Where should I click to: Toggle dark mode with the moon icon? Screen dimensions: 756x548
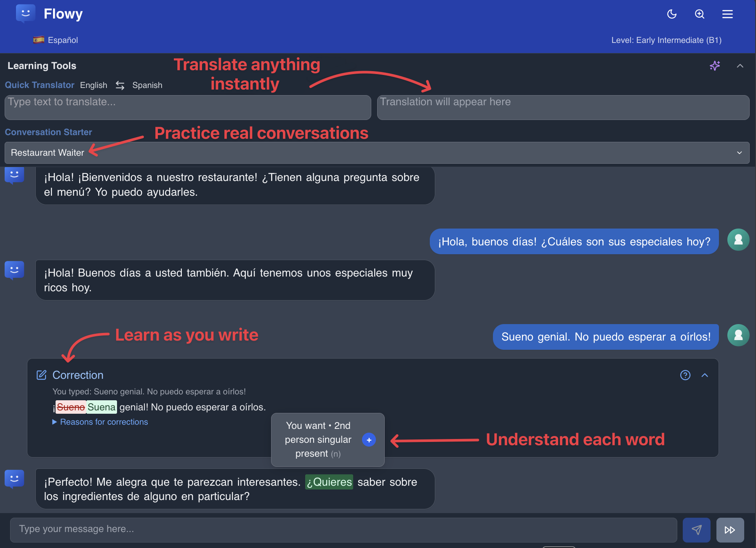pos(672,14)
